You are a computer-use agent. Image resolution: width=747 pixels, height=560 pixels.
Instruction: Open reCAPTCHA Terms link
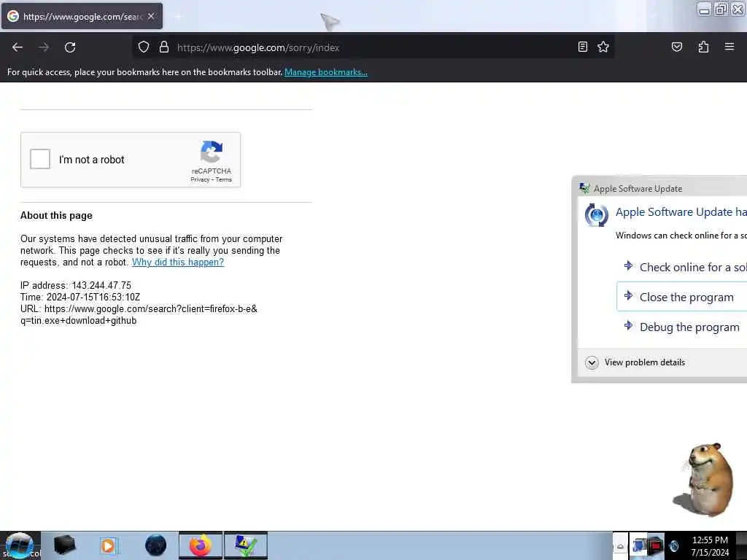pos(224,179)
